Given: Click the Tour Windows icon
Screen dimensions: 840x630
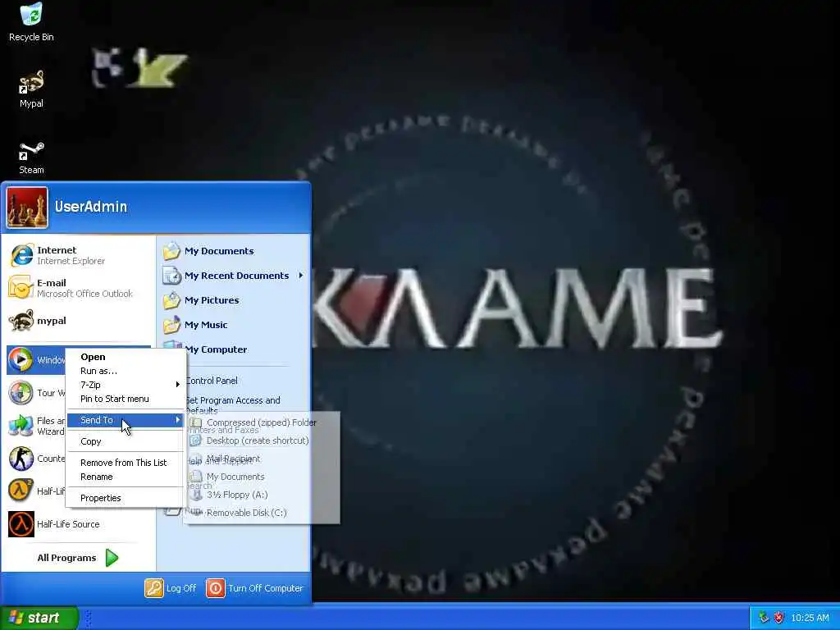Looking at the screenshot, I should click(x=21, y=393).
